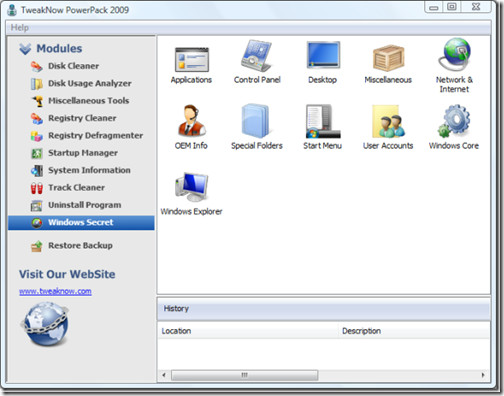
Task: Click the History list horizontal scrollbar thumb
Action: 245,375
